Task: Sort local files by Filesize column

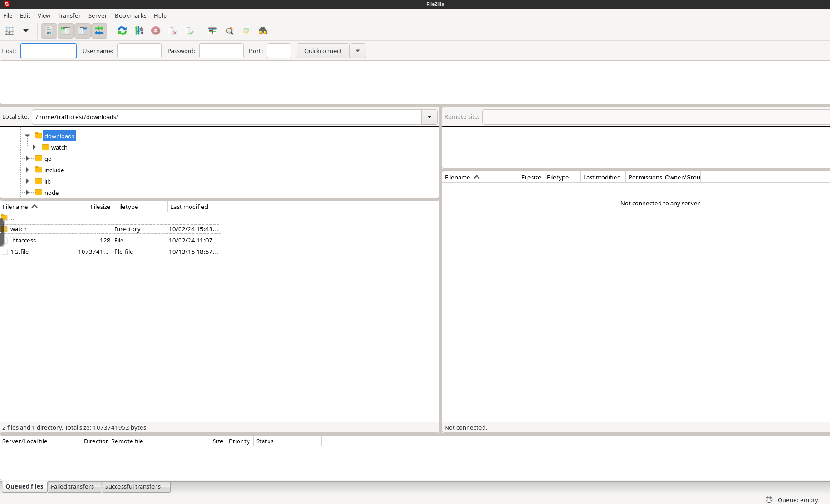Action: pyautogui.click(x=95, y=207)
